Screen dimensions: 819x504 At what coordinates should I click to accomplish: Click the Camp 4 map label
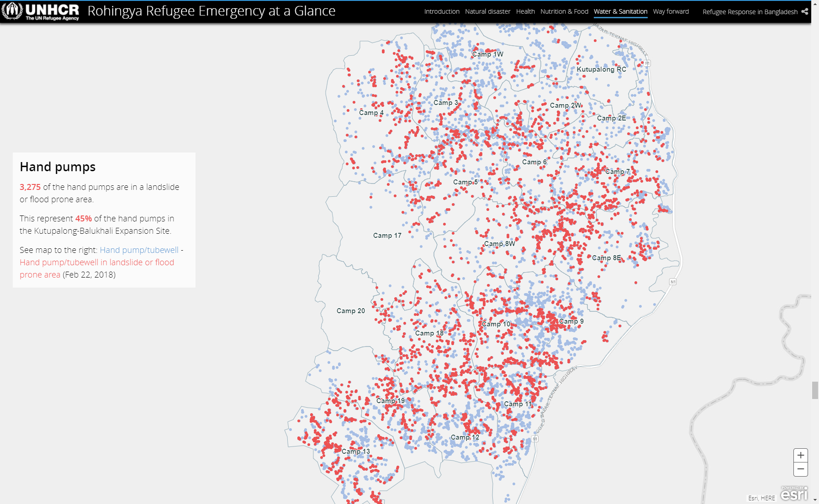(371, 113)
